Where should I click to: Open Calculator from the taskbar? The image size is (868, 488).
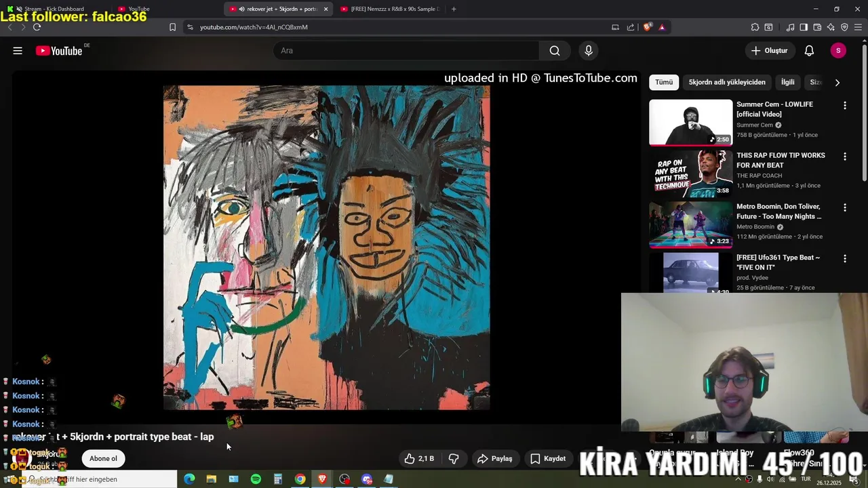click(x=277, y=479)
